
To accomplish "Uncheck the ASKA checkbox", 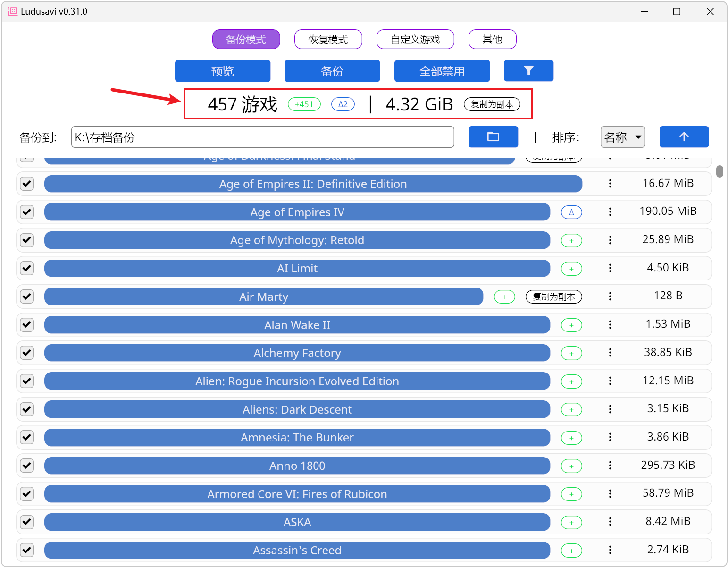I will point(27,522).
